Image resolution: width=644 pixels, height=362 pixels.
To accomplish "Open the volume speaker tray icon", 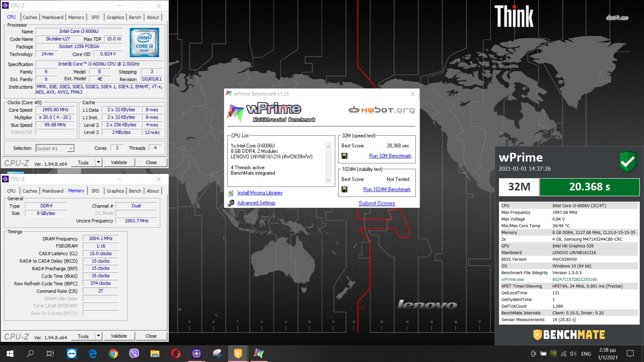I will (x=573, y=354).
